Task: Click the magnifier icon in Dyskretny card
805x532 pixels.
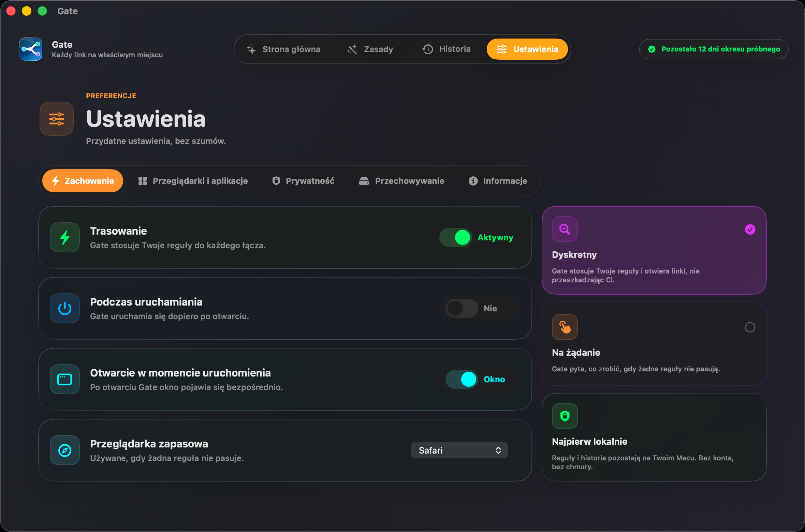Action: (565, 229)
